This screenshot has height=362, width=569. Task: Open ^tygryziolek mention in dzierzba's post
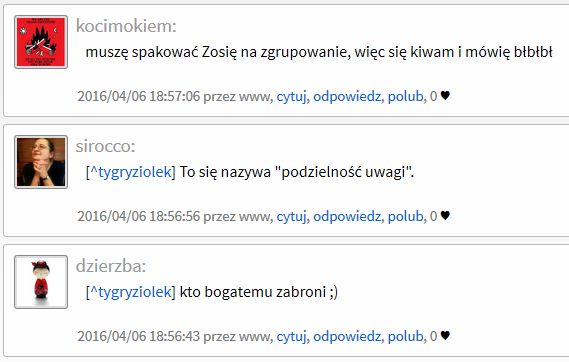tap(131, 292)
